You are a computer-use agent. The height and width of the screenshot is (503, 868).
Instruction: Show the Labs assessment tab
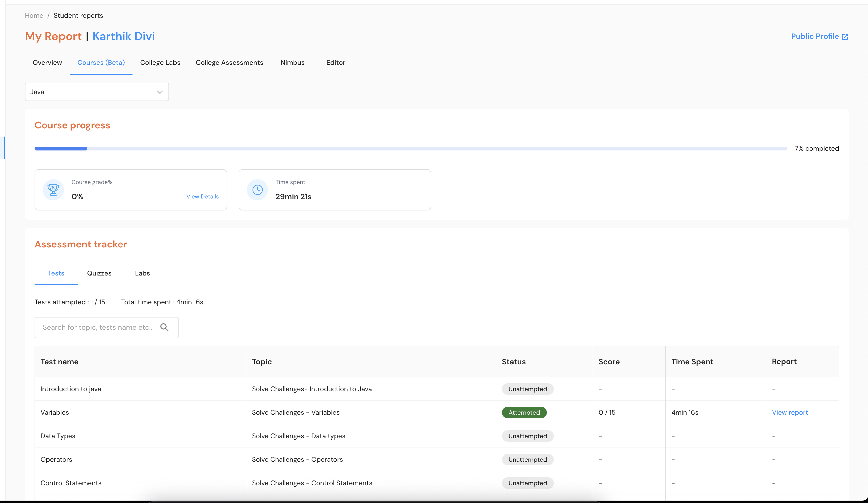(x=142, y=273)
